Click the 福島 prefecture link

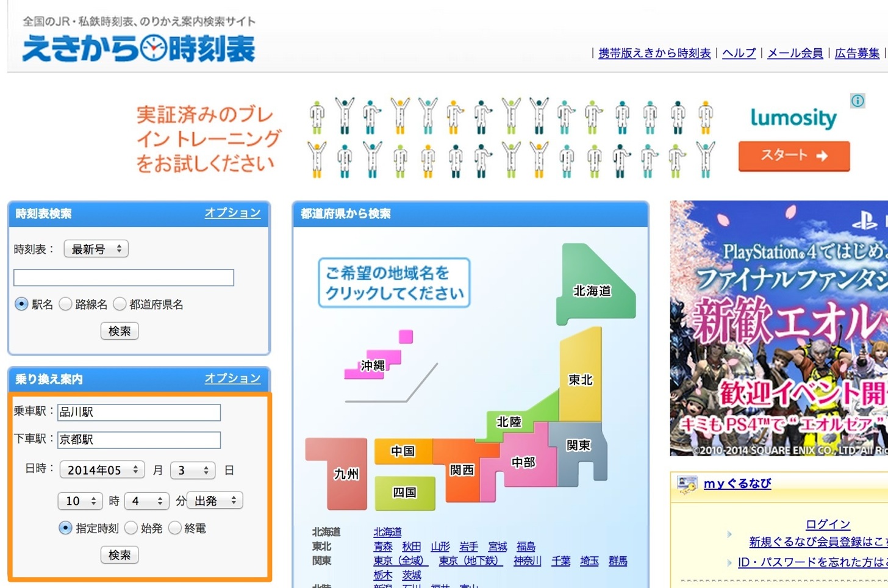(526, 547)
